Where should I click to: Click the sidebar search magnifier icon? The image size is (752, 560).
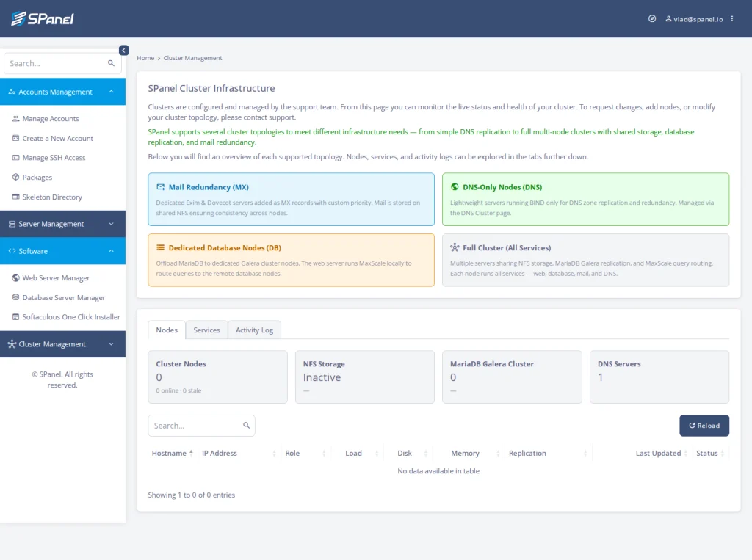[x=112, y=63]
